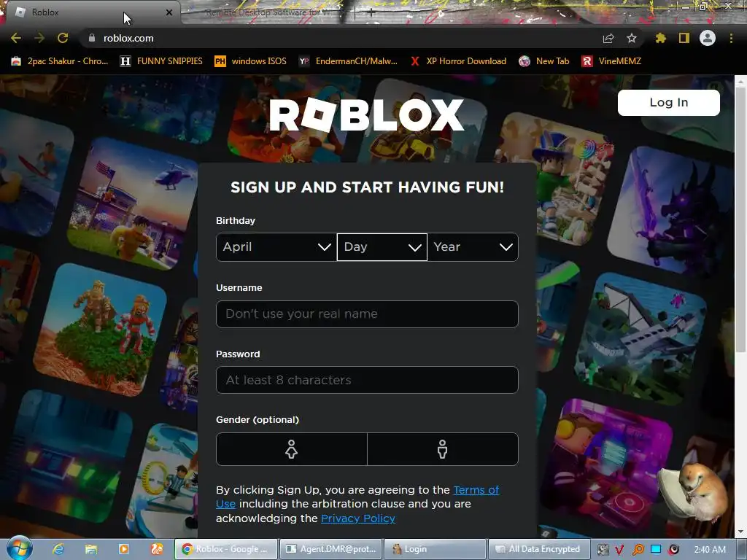This screenshot has width=747, height=560.
Task: Launch Internet Explorer from the taskbar
Action: [x=58, y=549]
